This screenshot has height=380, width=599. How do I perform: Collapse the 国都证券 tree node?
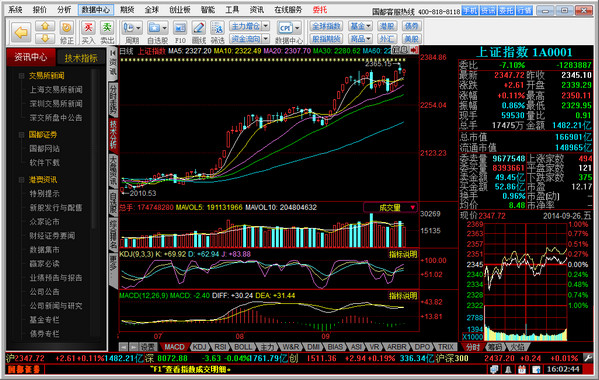point(22,135)
